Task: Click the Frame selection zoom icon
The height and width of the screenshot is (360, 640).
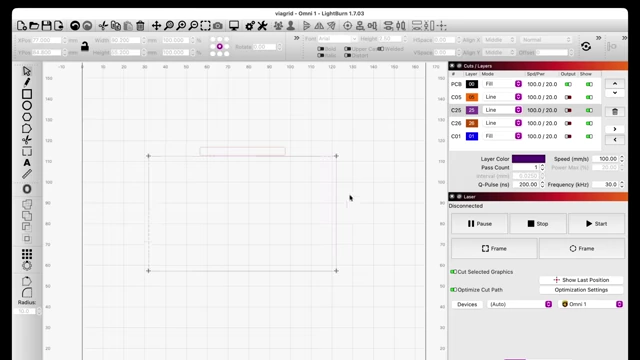Action: [205, 26]
